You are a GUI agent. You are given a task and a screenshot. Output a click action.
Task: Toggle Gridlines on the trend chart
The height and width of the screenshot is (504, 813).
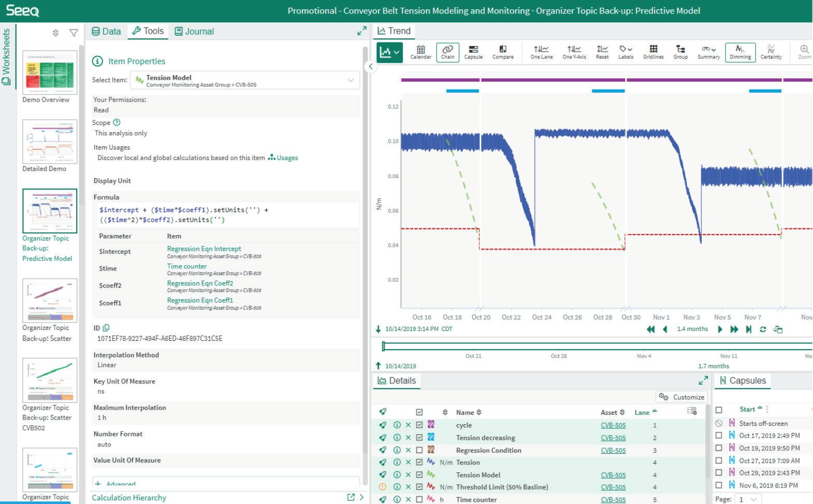(653, 52)
